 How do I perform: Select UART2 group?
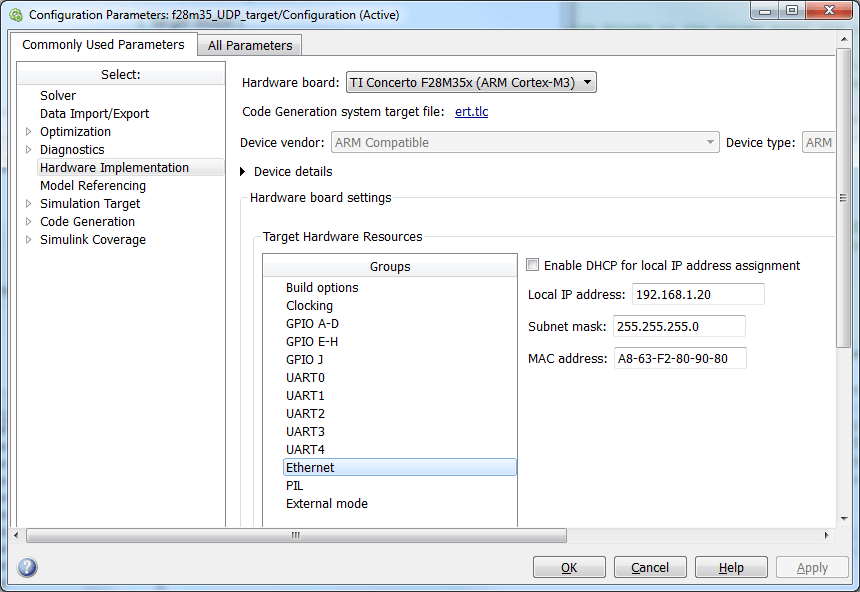pyautogui.click(x=305, y=414)
